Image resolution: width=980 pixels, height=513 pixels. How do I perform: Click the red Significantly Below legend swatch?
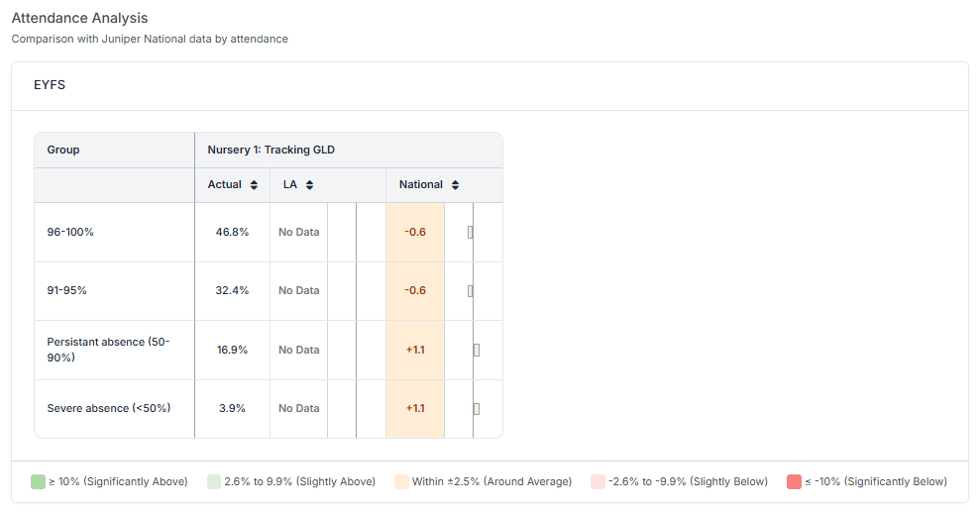(x=793, y=481)
